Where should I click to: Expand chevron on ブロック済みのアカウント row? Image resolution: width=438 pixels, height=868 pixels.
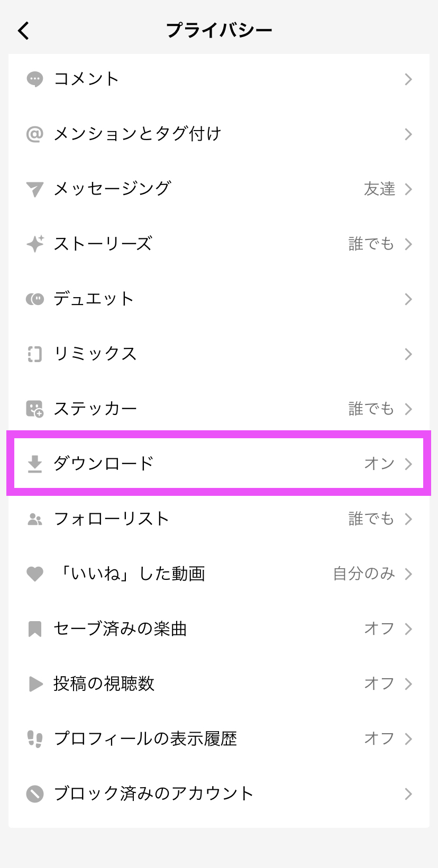(408, 794)
